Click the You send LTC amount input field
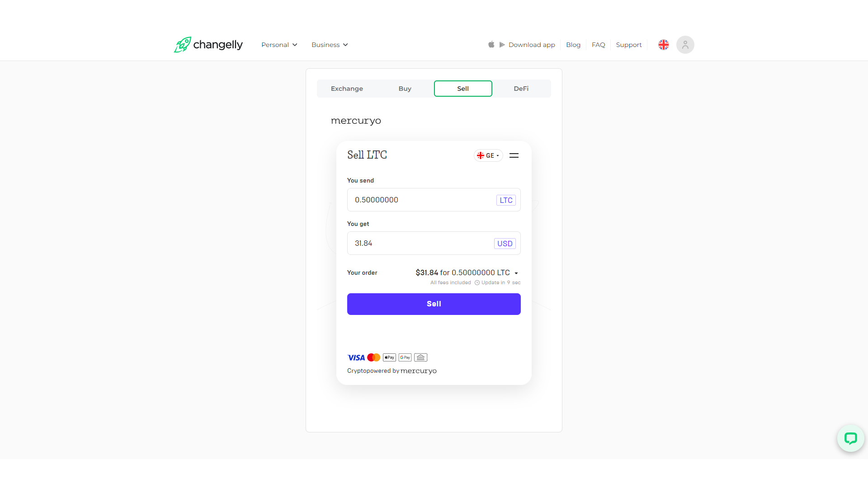This screenshot has height=488, width=868. (420, 200)
